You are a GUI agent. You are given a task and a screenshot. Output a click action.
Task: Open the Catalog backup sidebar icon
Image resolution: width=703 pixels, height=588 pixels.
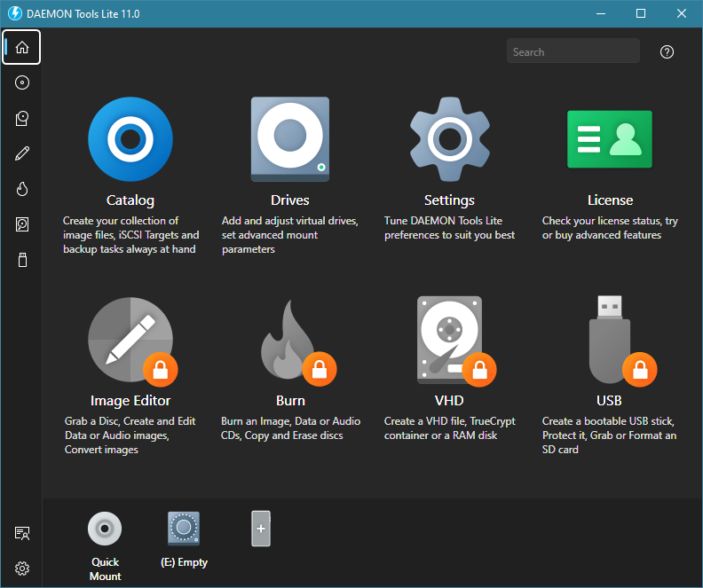click(22, 118)
